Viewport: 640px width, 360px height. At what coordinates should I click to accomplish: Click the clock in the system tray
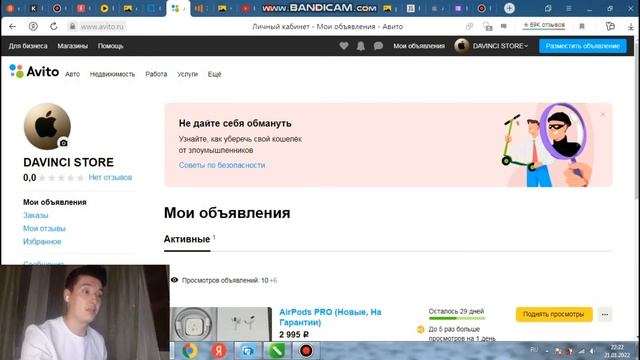617,351
